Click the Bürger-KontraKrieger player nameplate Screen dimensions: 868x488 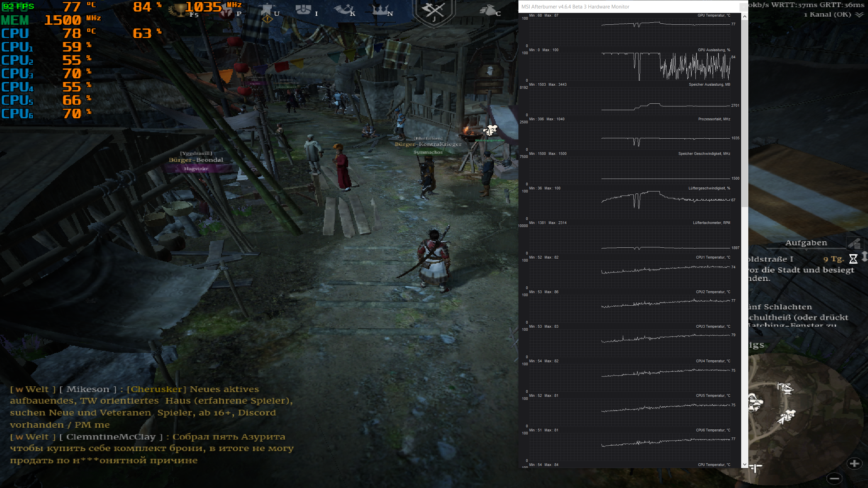pos(428,144)
